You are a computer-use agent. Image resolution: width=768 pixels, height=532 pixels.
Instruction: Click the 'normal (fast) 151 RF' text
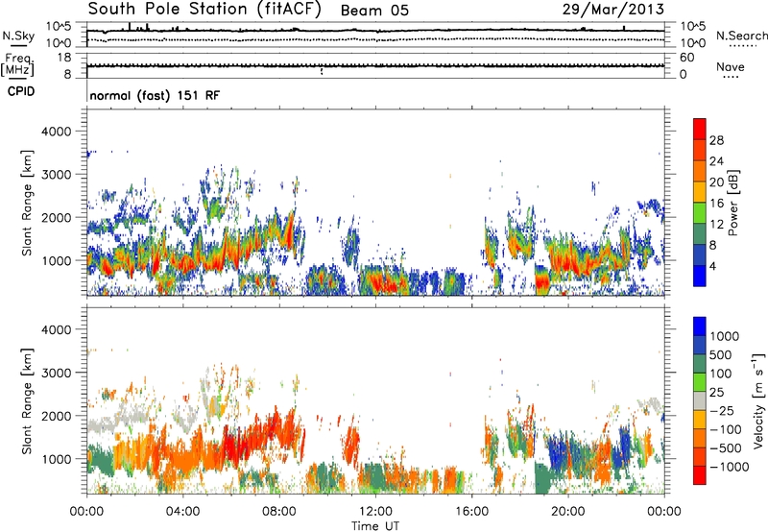tap(155, 95)
